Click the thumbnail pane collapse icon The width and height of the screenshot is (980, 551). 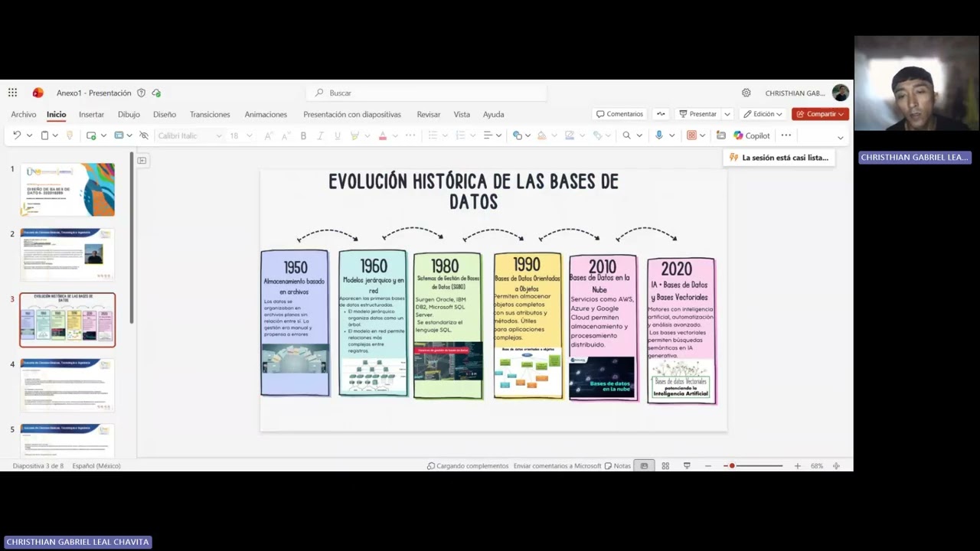(142, 160)
